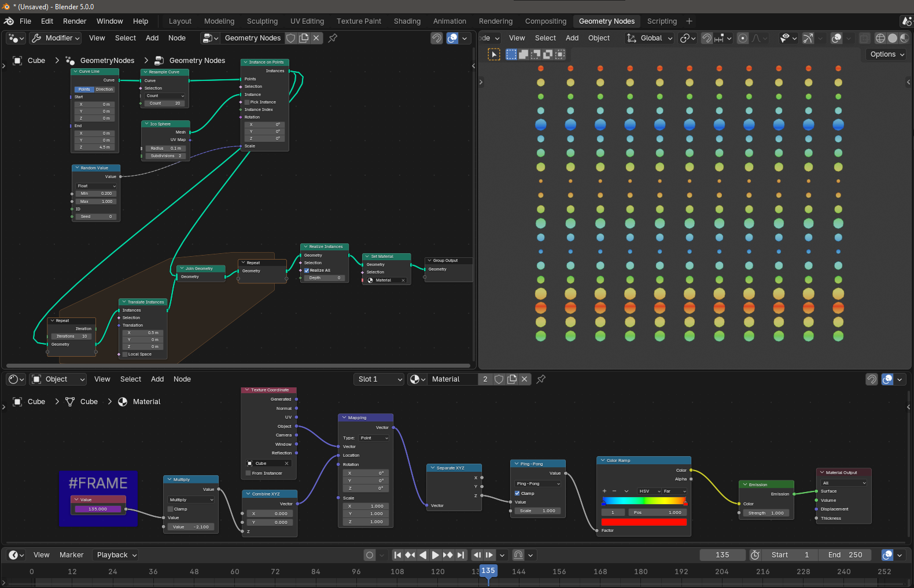Open the Render menu
Viewport: 914px width, 588px height.
coord(75,21)
